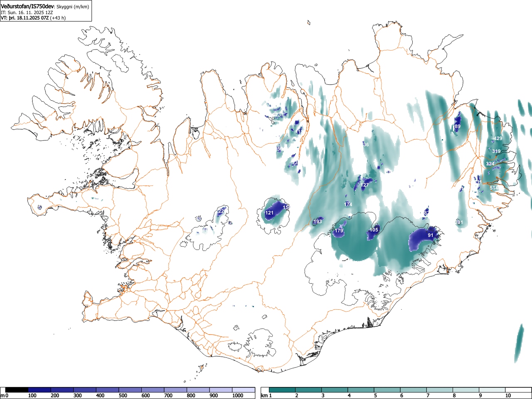Click the 193 visibility value on the map
Screen dimensions: 532x399
(x=318, y=222)
